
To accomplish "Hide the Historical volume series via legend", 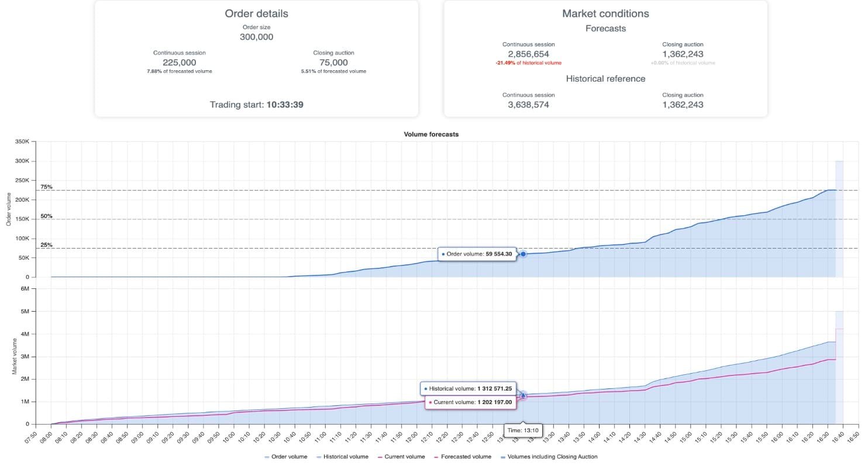I will coord(343,457).
